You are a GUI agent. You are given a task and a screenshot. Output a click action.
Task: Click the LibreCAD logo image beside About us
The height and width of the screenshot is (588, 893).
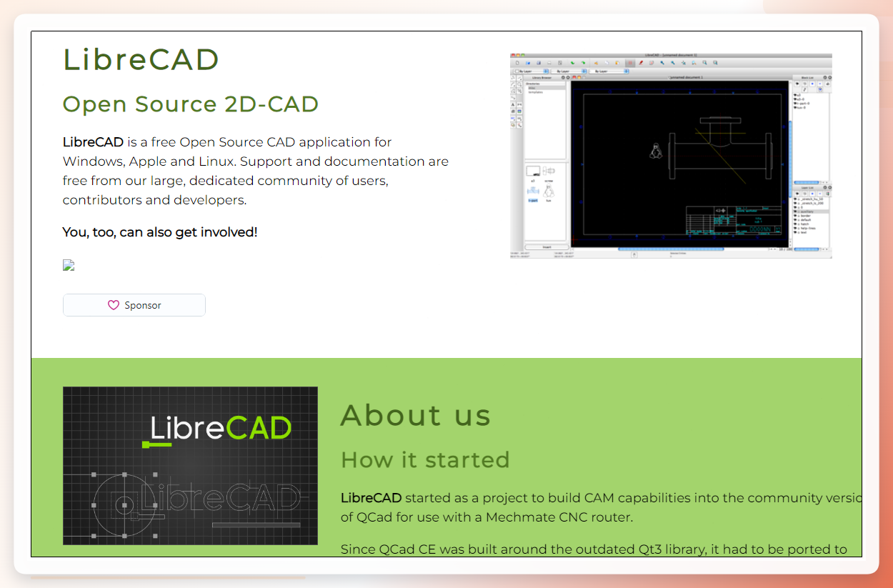[x=190, y=466]
